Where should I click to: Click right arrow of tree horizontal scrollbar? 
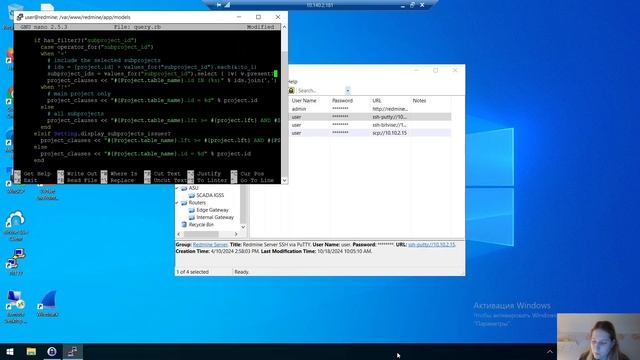coord(236,234)
